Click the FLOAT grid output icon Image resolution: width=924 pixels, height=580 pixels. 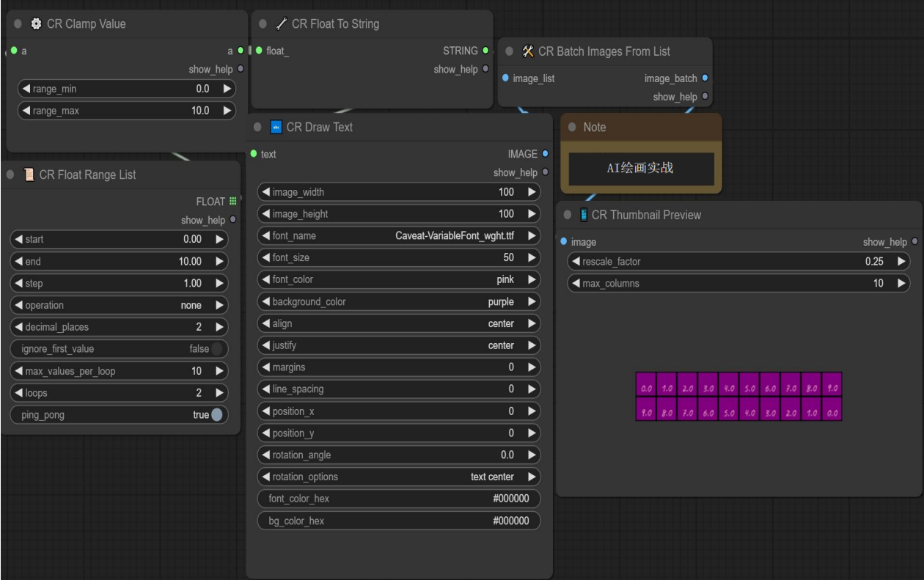(233, 201)
